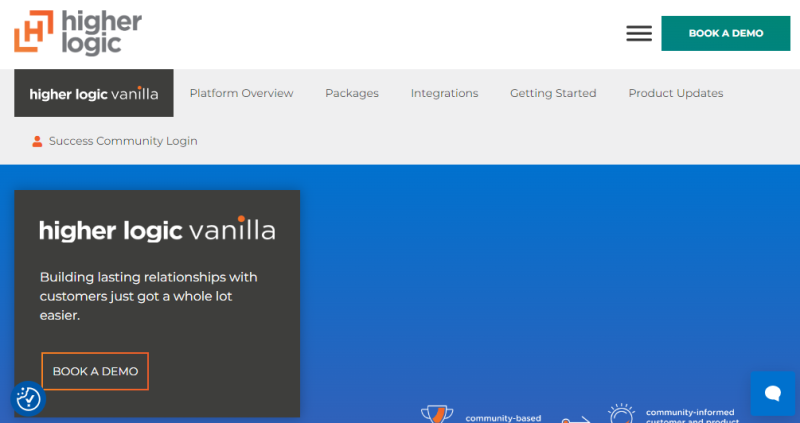Go to the Packages page

(352, 93)
